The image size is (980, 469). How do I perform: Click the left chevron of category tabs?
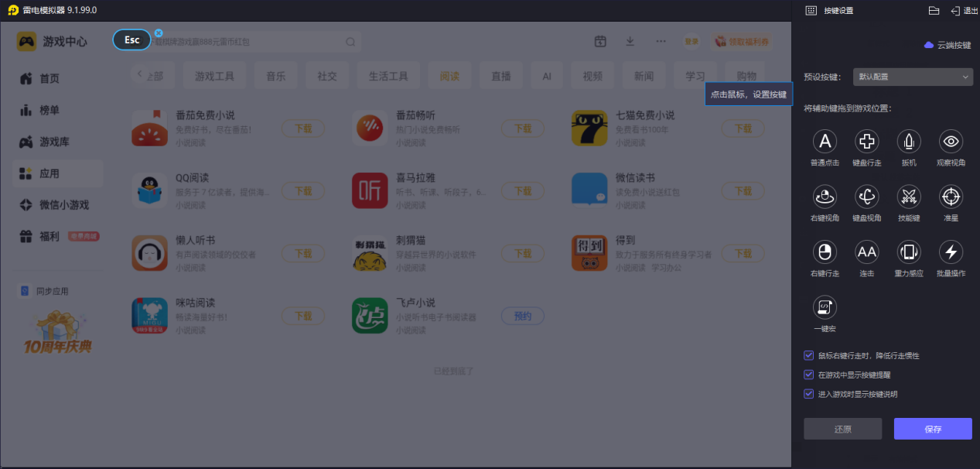click(x=138, y=74)
